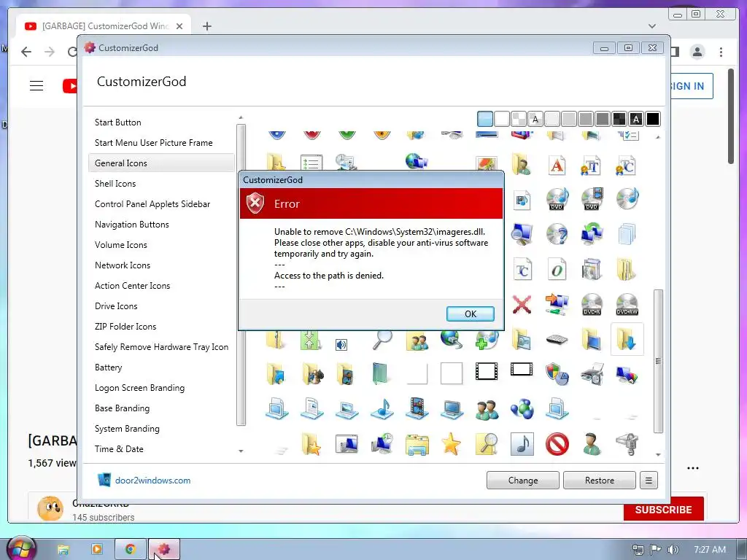
Task: Select the two users people icon
Action: pyautogui.click(x=487, y=409)
